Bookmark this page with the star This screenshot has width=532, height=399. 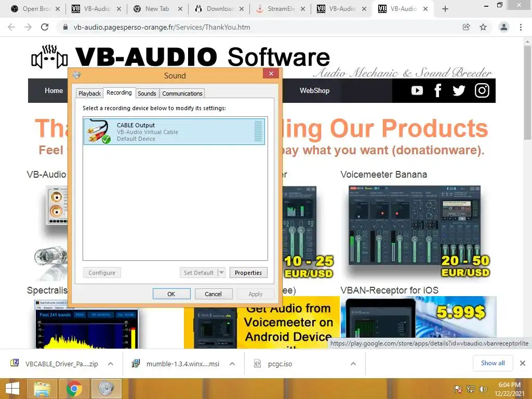pos(483,27)
